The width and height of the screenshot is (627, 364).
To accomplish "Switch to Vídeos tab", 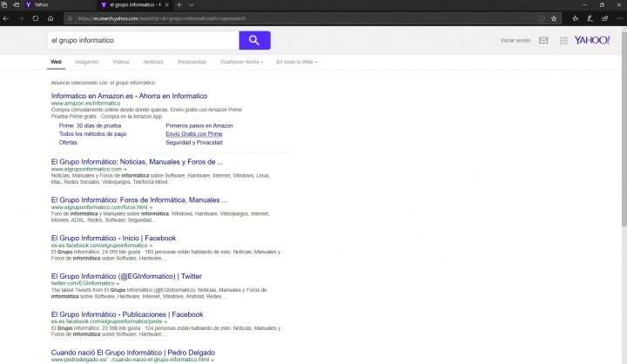I will tap(121, 62).
